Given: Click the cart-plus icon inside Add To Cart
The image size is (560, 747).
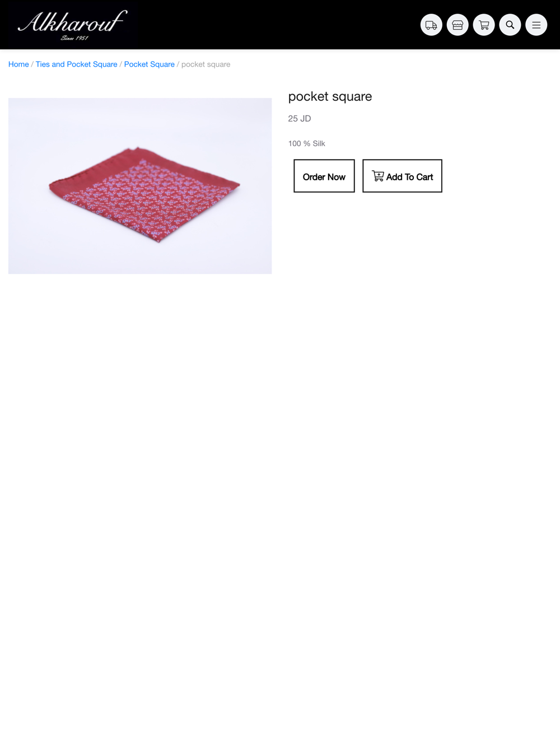Looking at the screenshot, I should pos(378,176).
